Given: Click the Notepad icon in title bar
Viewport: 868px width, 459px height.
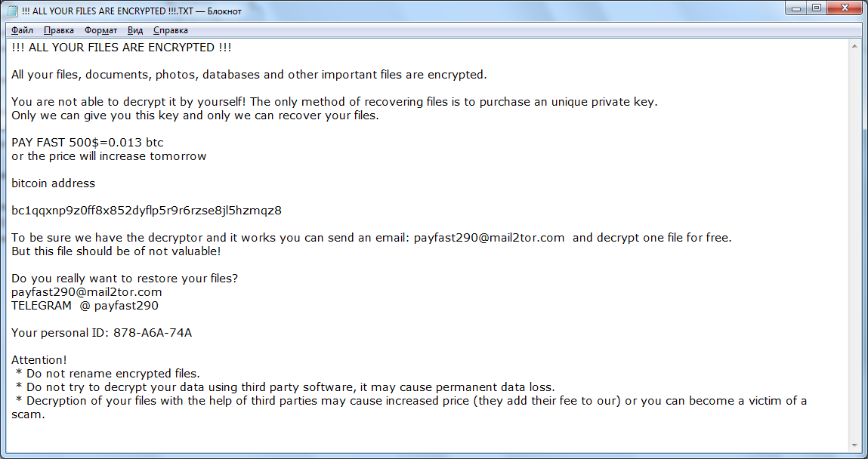Looking at the screenshot, I should click(12, 8).
